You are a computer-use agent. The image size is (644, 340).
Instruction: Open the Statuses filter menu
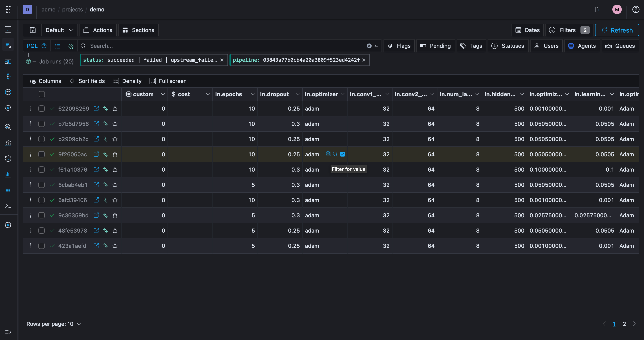pyautogui.click(x=508, y=46)
